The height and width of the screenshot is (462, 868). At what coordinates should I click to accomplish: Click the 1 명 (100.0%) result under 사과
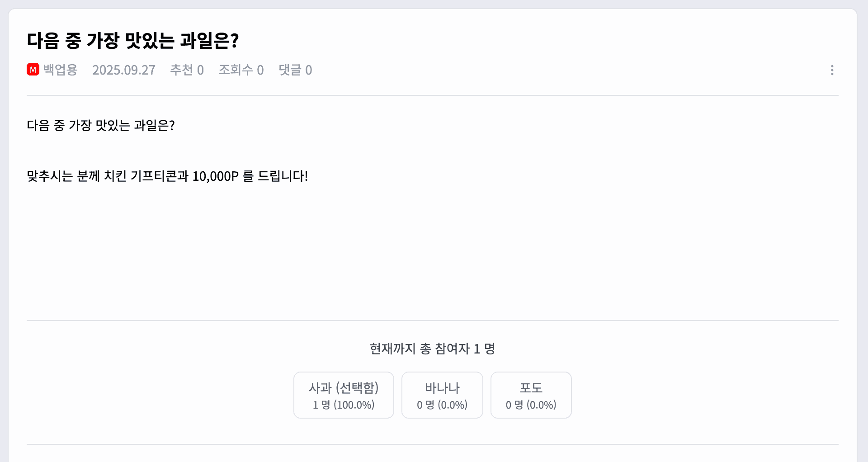[x=344, y=405]
